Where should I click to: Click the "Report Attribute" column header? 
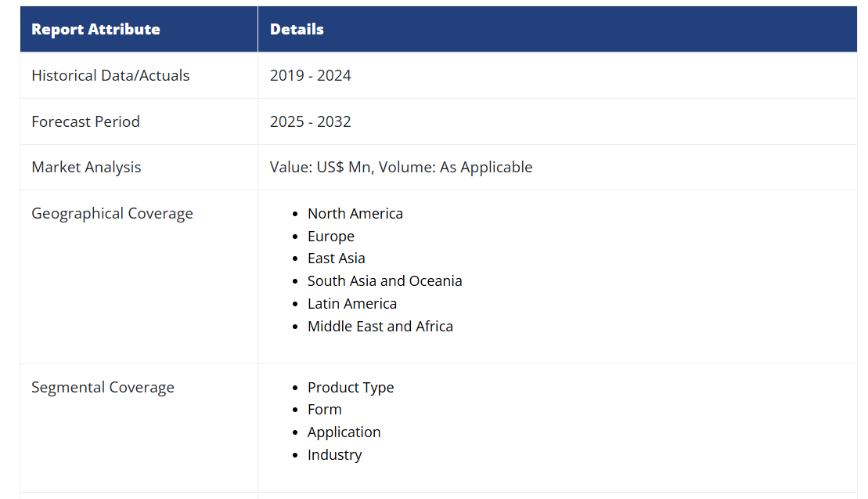(95, 30)
